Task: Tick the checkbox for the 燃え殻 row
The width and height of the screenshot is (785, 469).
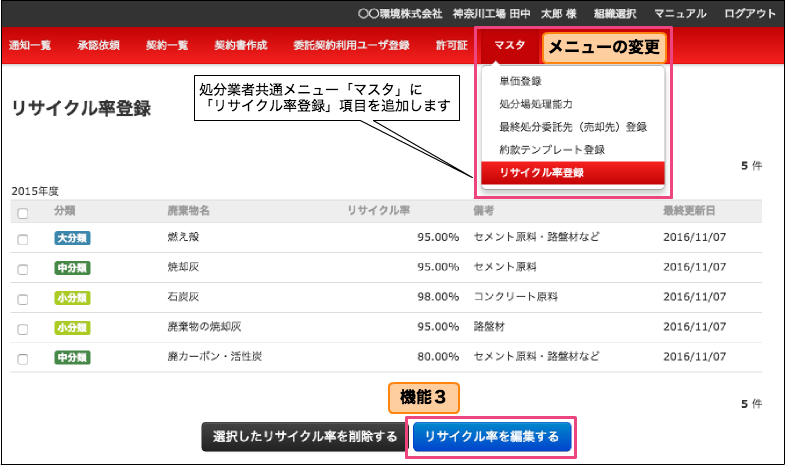Action: click(23, 239)
